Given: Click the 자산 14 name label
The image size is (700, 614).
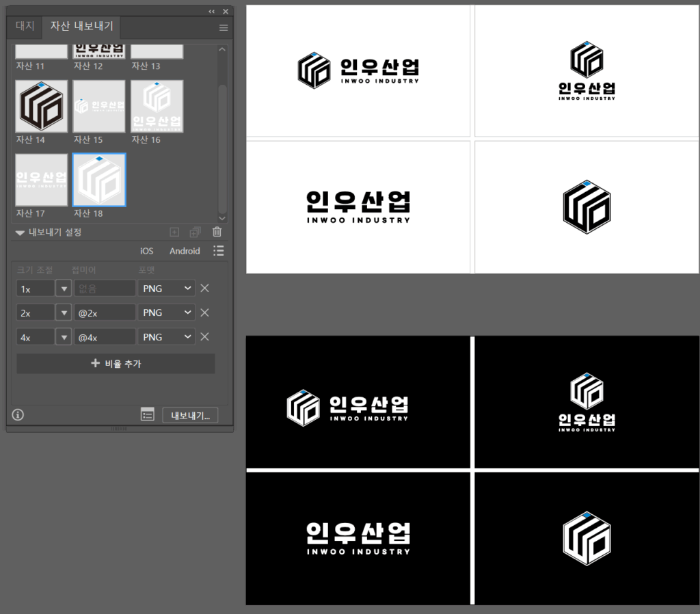Looking at the screenshot, I should [x=30, y=139].
